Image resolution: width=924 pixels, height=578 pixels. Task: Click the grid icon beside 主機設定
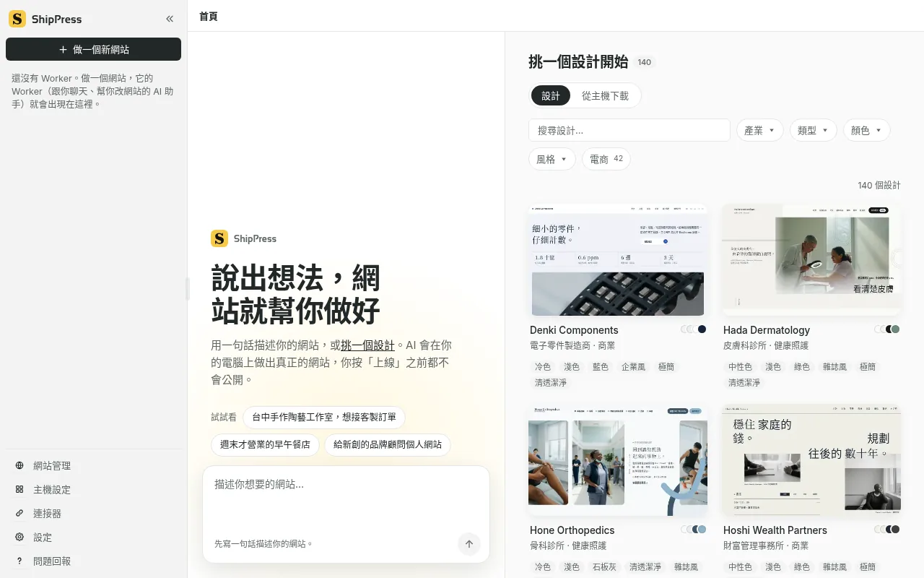tap(19, 489)
